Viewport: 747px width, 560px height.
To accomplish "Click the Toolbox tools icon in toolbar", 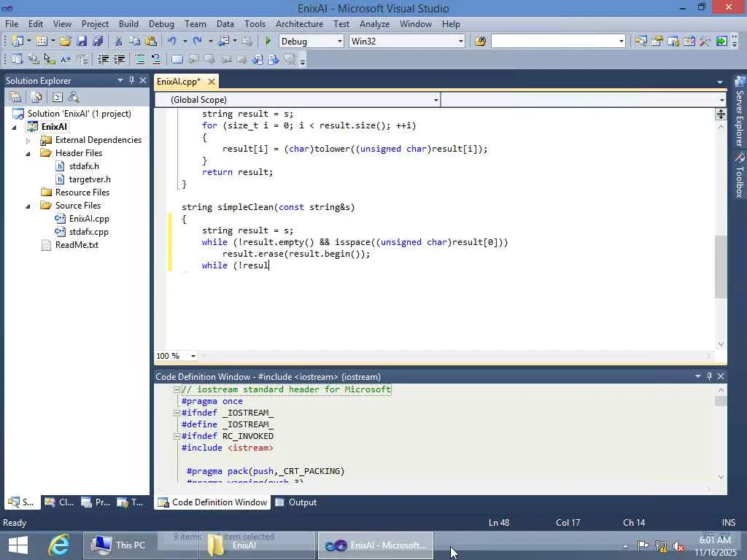I will point(705,42).
